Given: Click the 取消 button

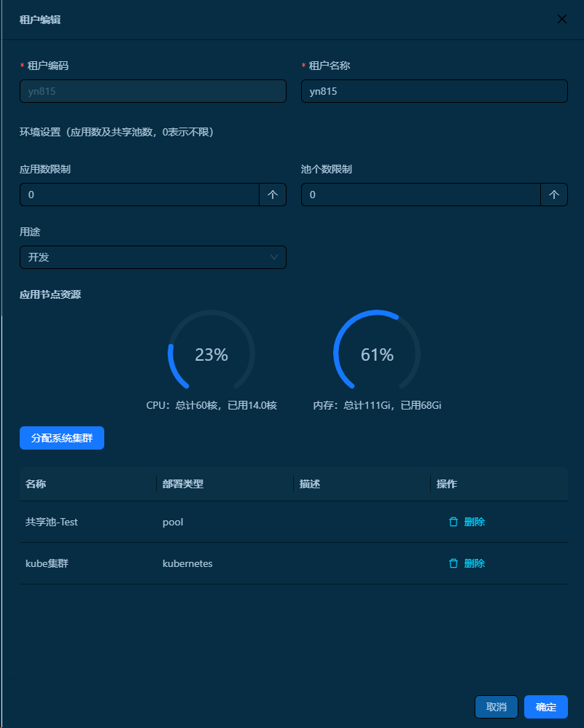Looking at the screenshot, I should (497, 707).
